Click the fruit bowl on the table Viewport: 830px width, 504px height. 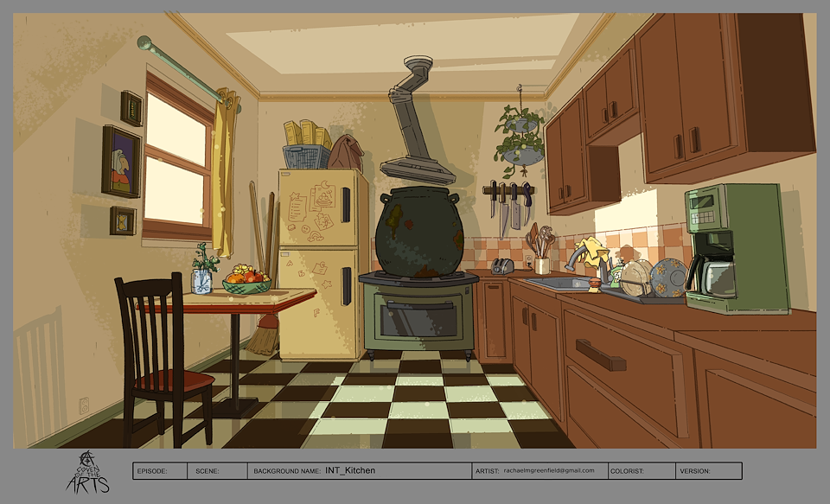pos(246,281)
